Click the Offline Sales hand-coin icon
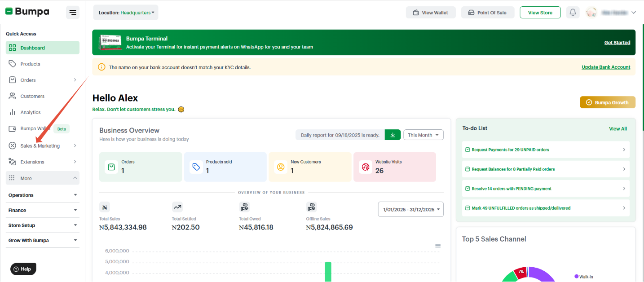The height and width of the screenshot is (282, 644). pyautogui.click(x=312, y=207)
